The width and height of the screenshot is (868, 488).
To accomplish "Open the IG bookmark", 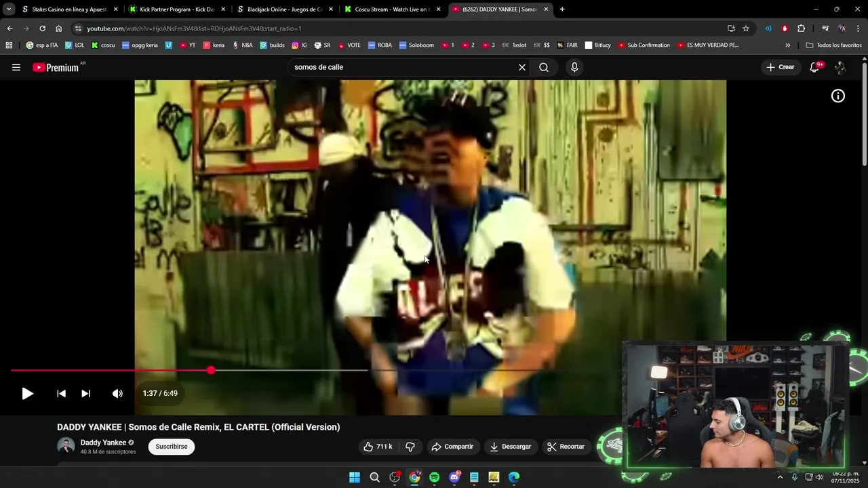I will tap(299, 45).
